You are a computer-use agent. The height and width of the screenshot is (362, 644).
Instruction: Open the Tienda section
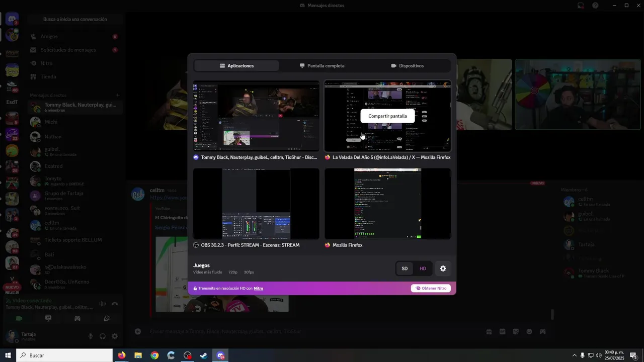pyautogui.click(x=74, y=77)
